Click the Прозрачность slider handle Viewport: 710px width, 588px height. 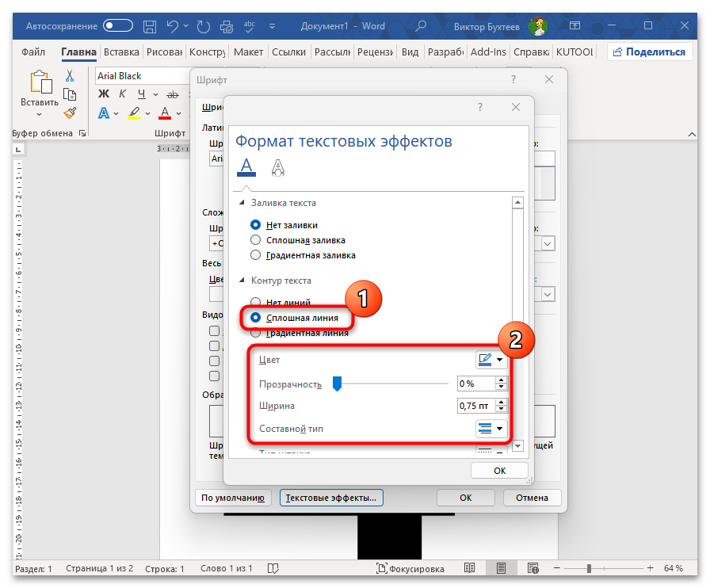pos(337,384)
